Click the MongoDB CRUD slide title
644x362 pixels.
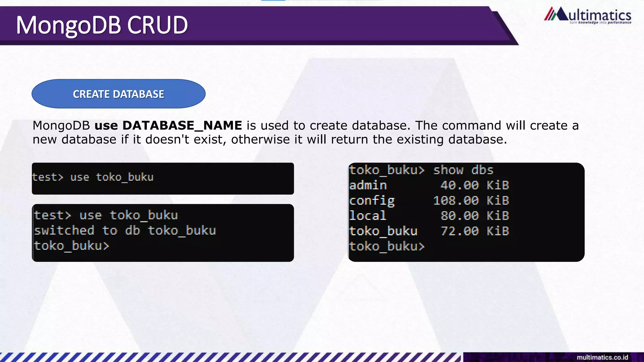point(102,25)
